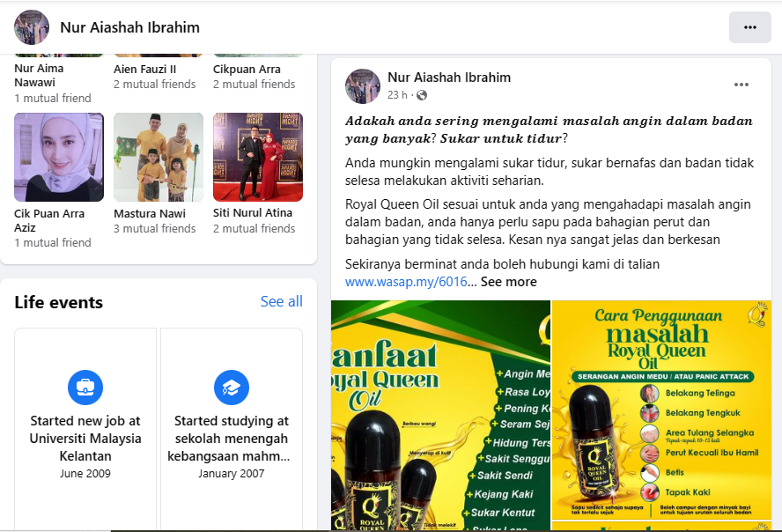Viewport: 782px width, 532px height.
Task: Open the Manfaat Royal Queen Oil image
Action: [440, 415]
